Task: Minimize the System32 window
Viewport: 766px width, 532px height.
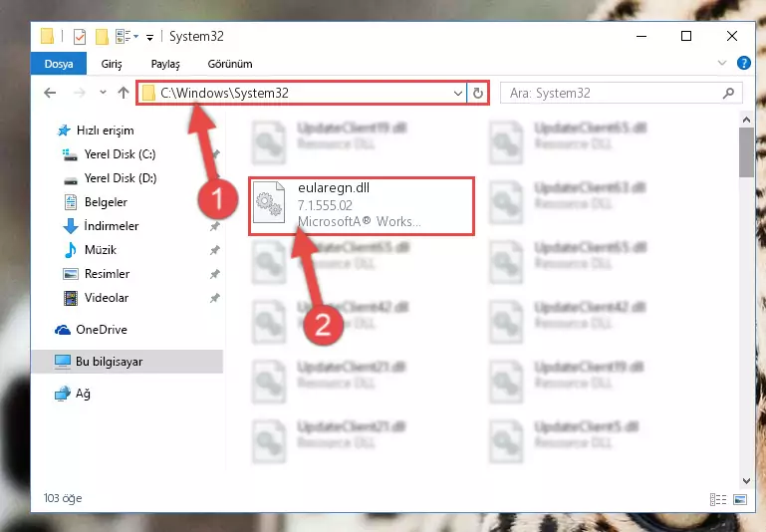Action: click(x=640, y=36)
